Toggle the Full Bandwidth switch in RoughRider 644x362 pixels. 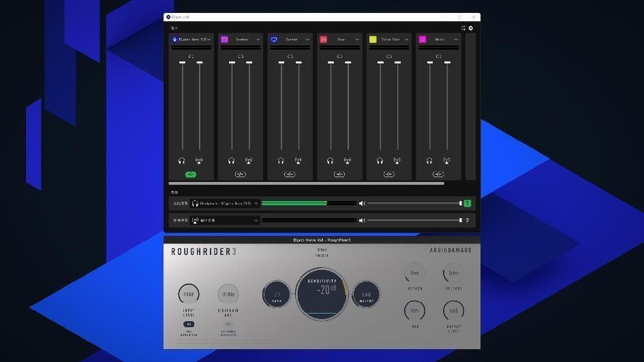pos(189,325)
